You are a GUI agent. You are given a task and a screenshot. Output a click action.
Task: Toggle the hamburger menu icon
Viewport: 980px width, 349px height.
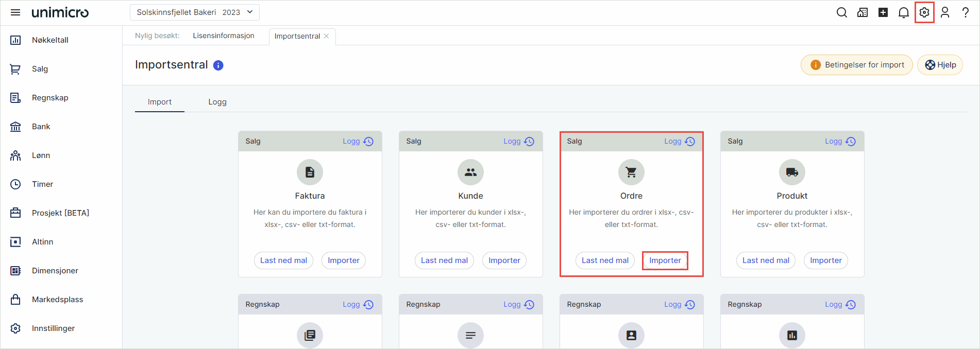[15, 12]
